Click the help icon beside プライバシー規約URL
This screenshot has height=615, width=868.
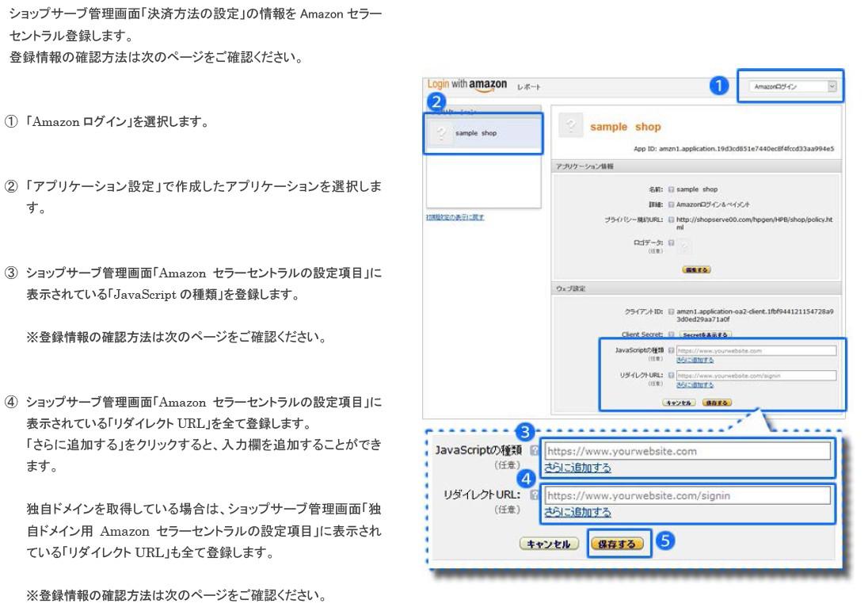coord(671,220)
